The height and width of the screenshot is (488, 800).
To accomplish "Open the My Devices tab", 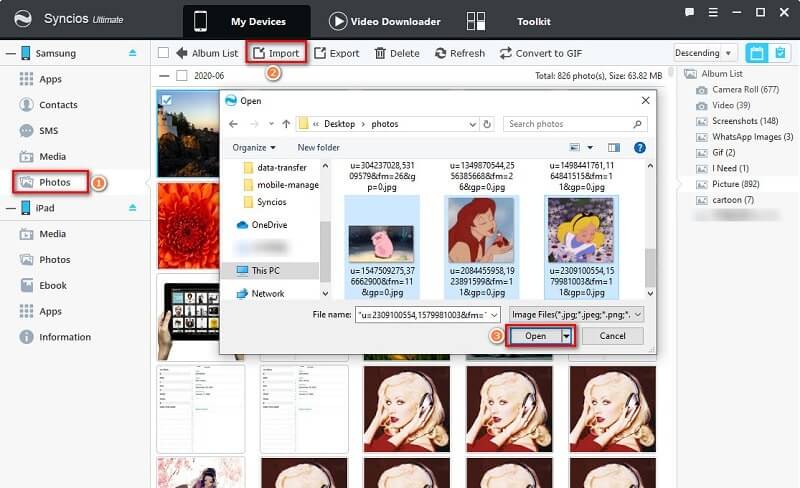I will [x=246, y=21].
